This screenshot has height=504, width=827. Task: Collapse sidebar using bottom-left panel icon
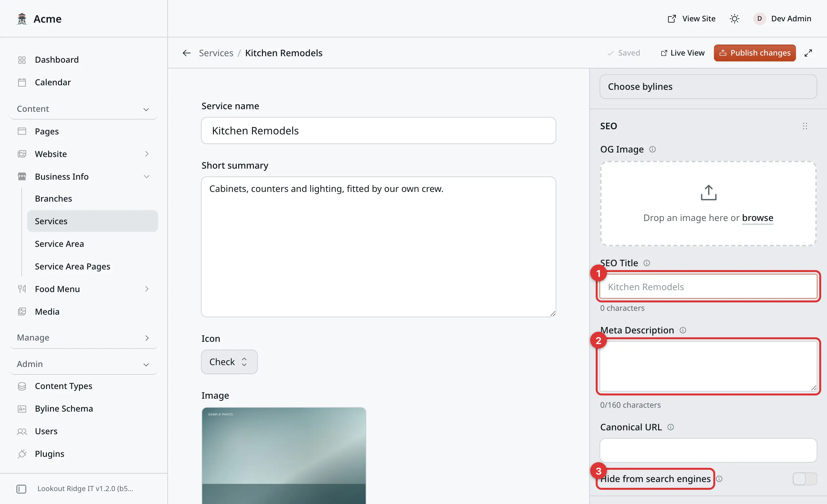click(x=21, y=489)
